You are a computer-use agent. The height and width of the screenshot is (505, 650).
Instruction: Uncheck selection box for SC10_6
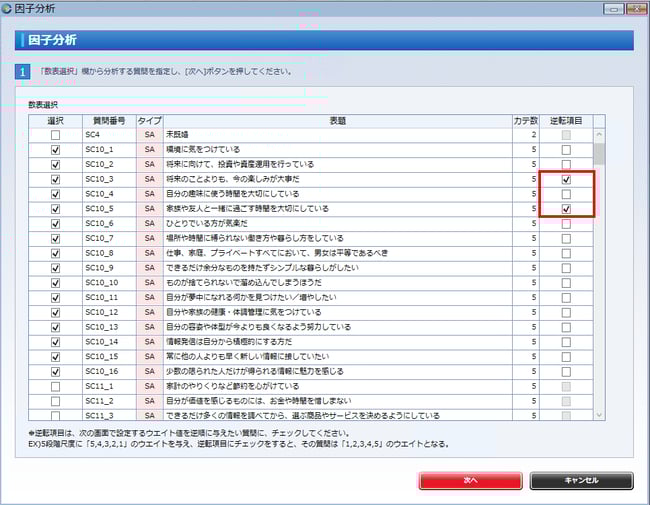coord(55,224)
